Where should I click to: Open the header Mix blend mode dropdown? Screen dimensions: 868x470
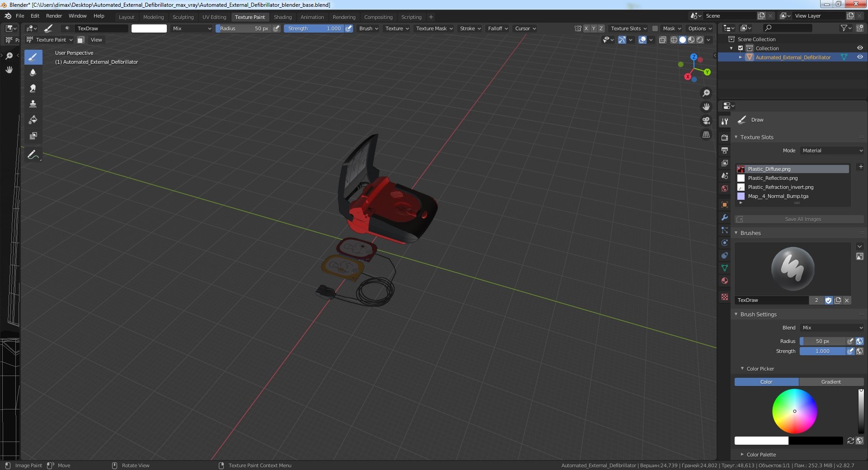point(192,28)
